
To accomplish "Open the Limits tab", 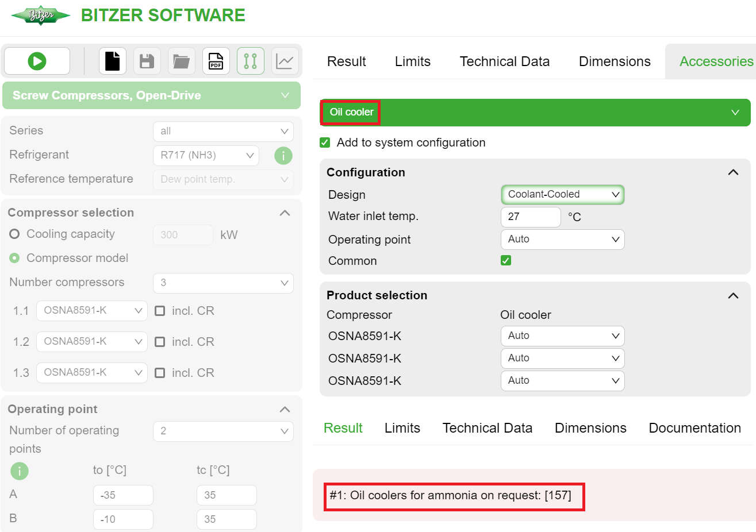I will coord(412,61).
